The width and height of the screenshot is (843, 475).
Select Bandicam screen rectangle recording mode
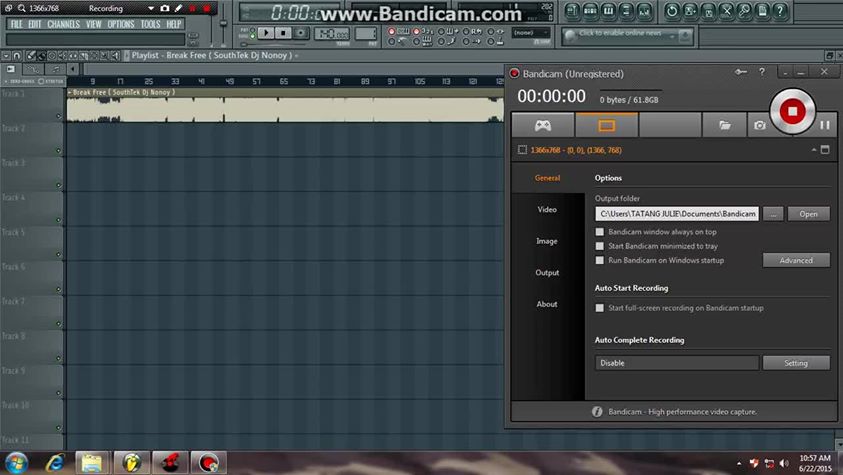point(606,125)
